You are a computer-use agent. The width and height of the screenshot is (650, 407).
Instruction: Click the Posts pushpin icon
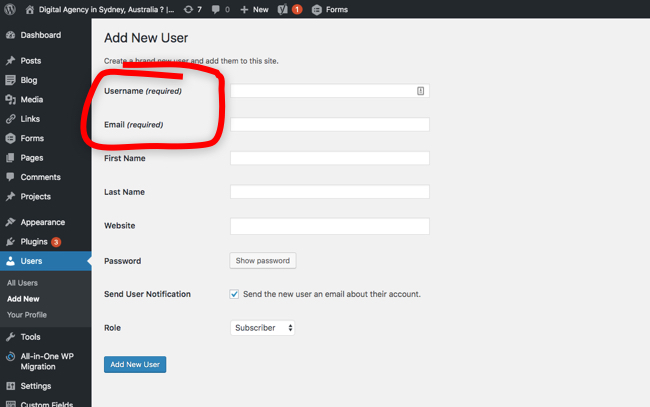(x=10, y=61)
